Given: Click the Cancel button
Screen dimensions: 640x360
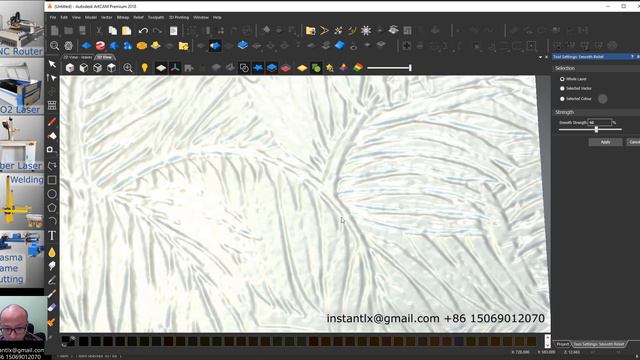Looking at the screenshot, I should coord(634,142).
